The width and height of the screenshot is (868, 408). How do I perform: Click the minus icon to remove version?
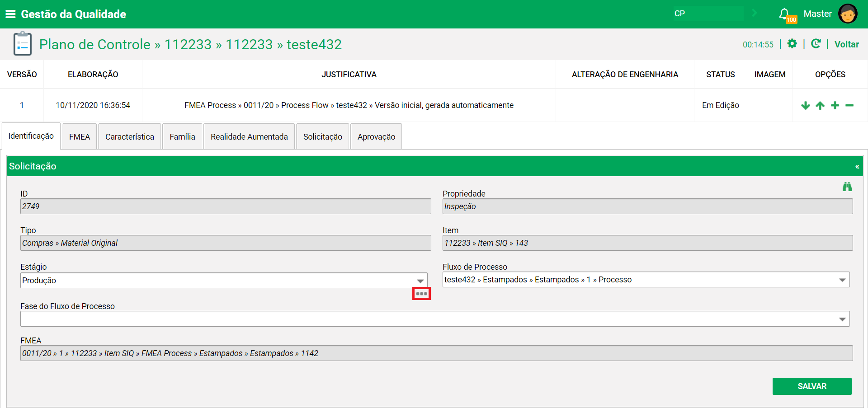pyautogui.click(x=849, y=105)
